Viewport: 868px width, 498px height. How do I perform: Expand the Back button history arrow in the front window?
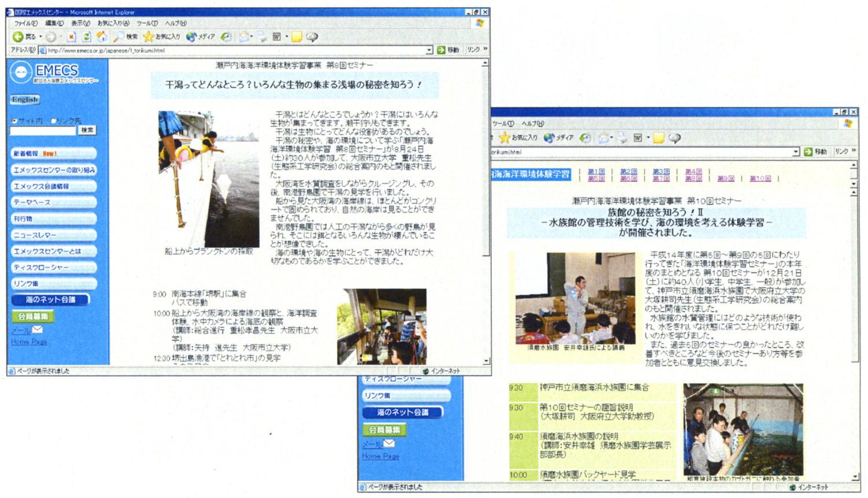pyautogui.click(x=41, y=37)
